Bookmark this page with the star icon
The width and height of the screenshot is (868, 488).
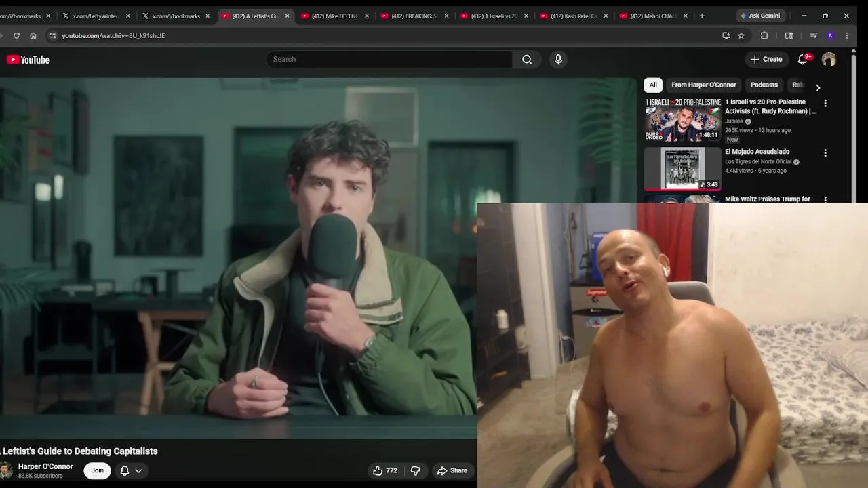(x=741, y=35)
